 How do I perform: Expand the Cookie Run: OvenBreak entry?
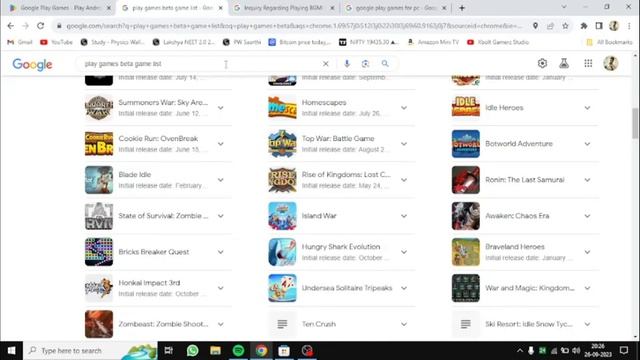220,144
